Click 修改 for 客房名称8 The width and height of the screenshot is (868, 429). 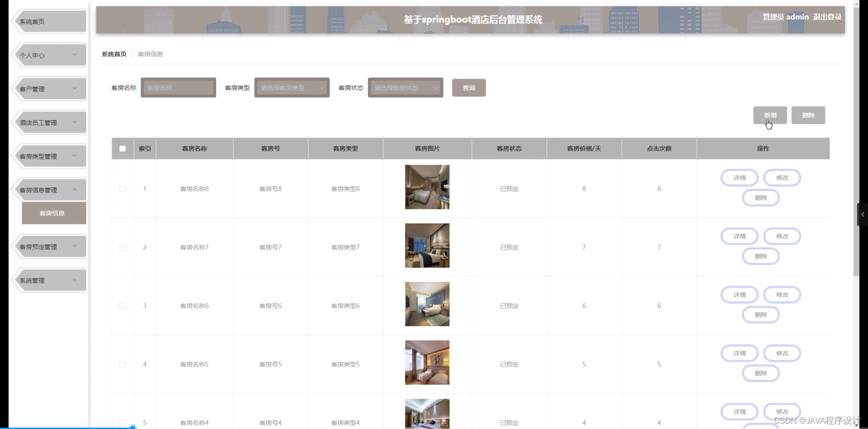click(782, 177)
